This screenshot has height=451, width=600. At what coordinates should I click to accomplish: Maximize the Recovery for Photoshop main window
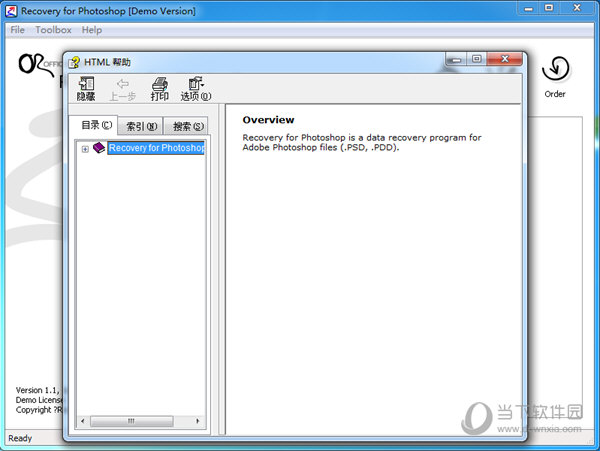549,8
